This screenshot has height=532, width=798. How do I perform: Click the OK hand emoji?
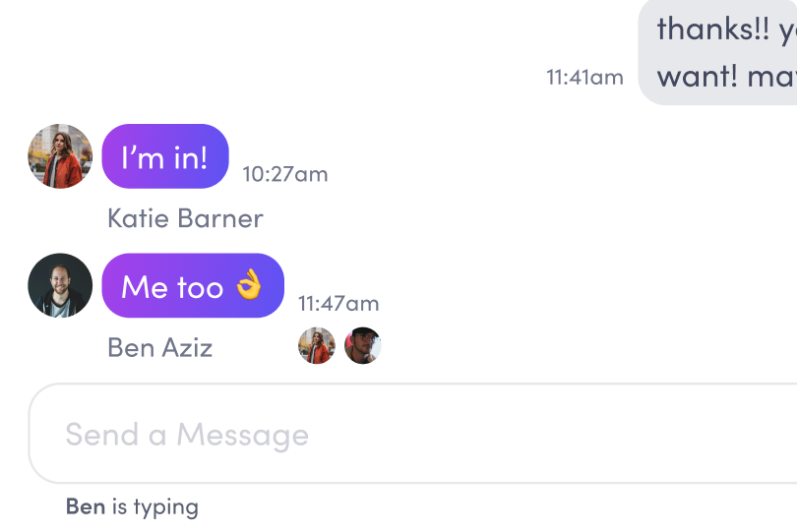pyautogui.click(x=250, y=286)
